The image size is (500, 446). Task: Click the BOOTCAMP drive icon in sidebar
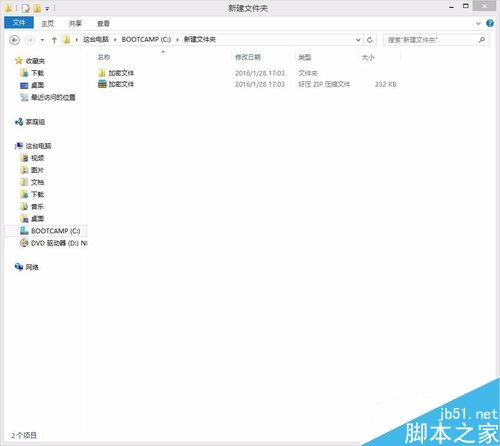[24, 231]
